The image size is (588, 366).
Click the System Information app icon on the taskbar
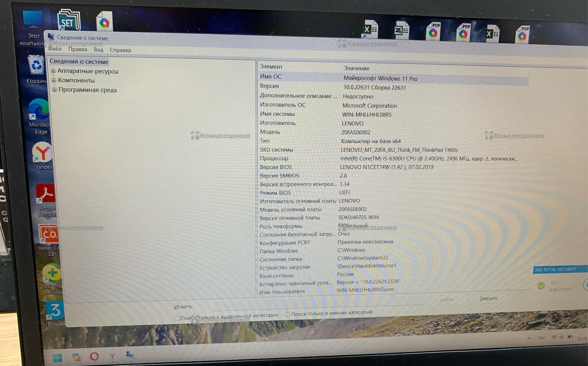pos(130,355)
